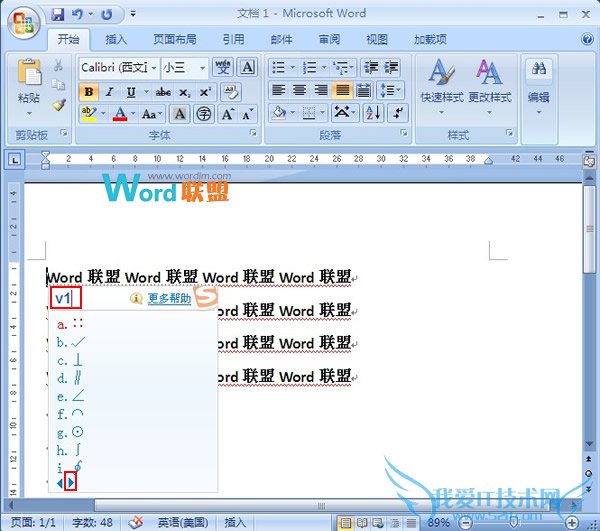600x531 pixels.
Task: Apply character border icon
Action: [x=248, y=68]
